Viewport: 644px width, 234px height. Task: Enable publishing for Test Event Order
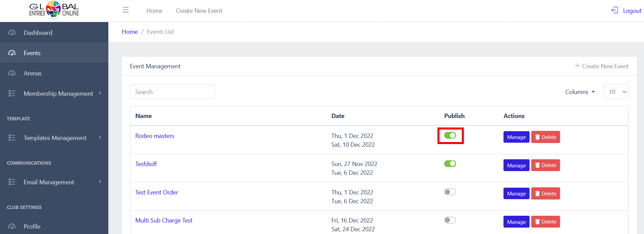pyautogui.click(x=450, y=191)
